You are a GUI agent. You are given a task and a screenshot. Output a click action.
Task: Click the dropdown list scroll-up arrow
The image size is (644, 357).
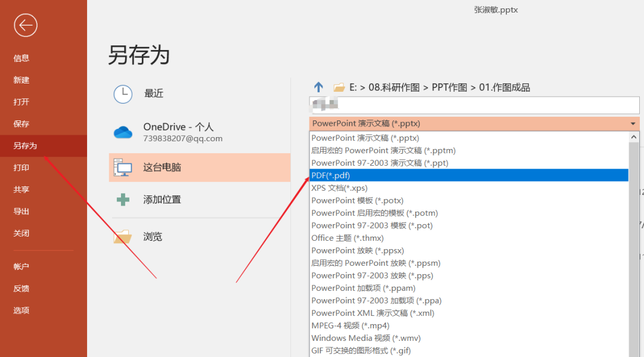tap(634, 137)
